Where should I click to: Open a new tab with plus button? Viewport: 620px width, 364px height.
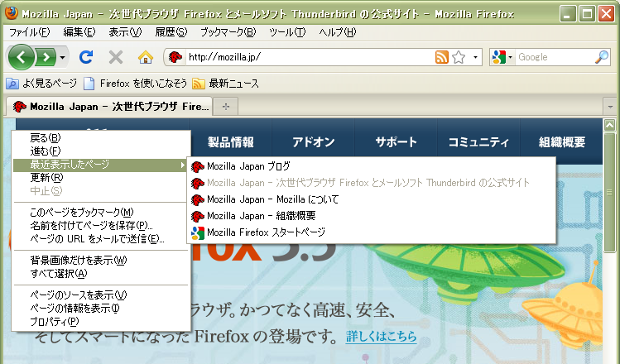point(226,107)
